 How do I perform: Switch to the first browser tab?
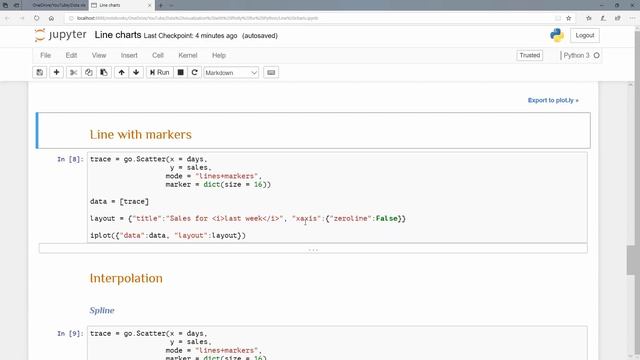pyautogui.click(x=59, y=5)
